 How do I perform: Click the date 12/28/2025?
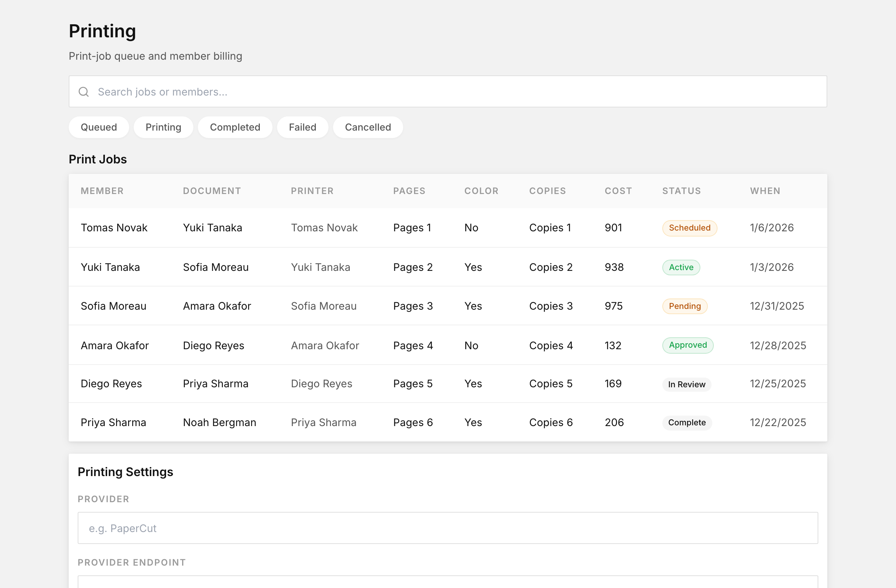[778, 345]
